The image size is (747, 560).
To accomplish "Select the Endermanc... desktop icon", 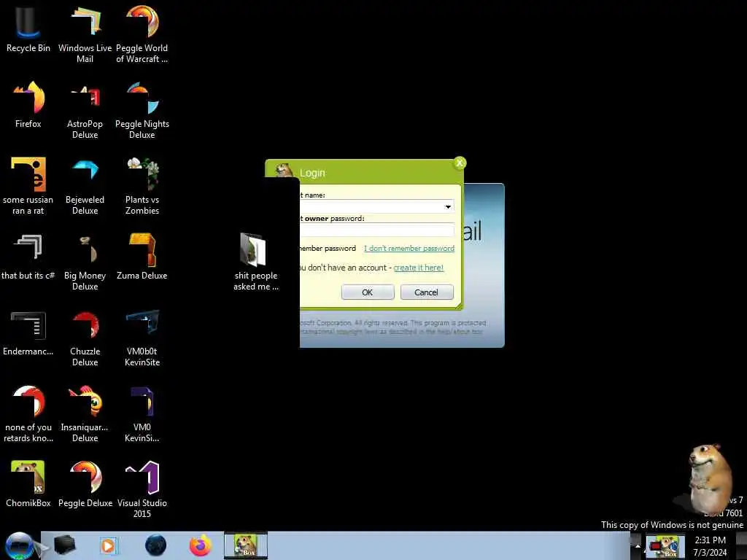I will coord(28,332).
